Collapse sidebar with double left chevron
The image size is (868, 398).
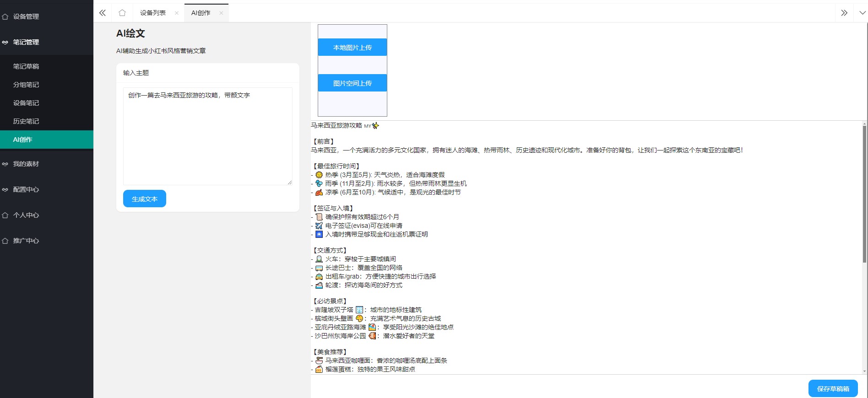pos(103,13)
